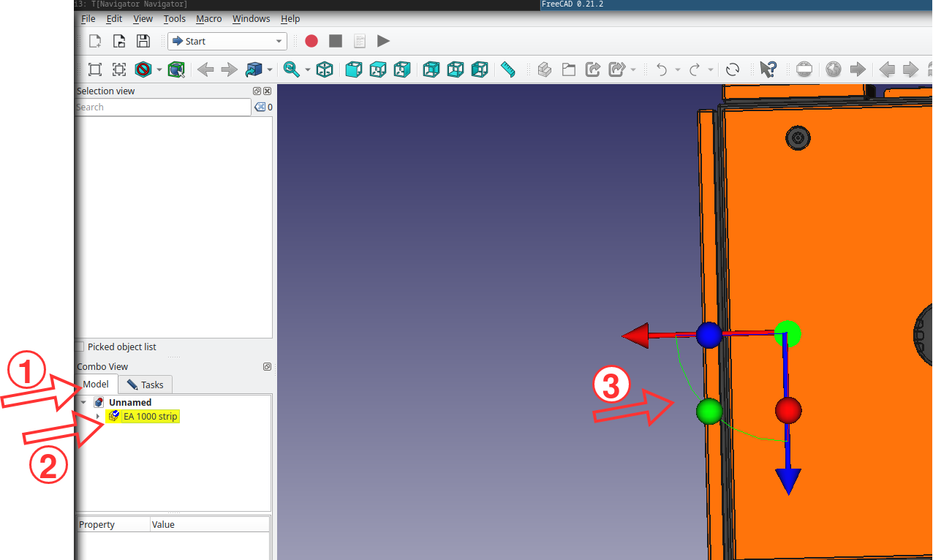Activate the What's This help cursor

pyautogui.click(x=768, y=69)
